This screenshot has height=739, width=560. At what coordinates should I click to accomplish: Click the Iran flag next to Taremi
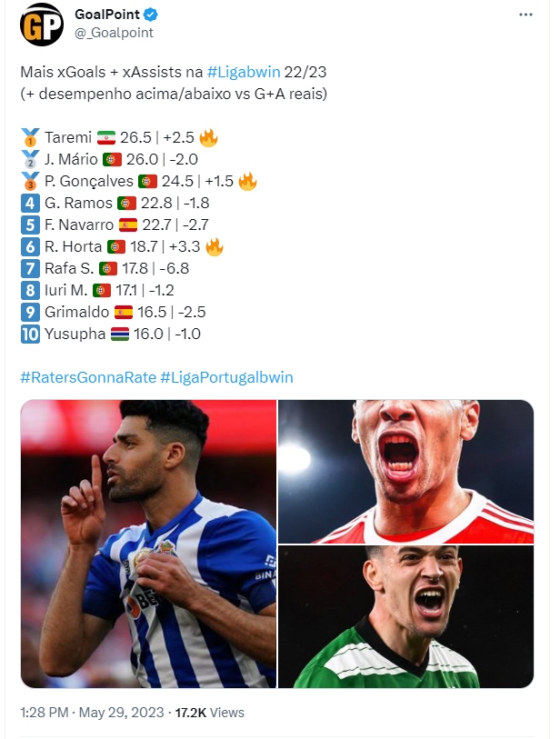coord(105,138)
